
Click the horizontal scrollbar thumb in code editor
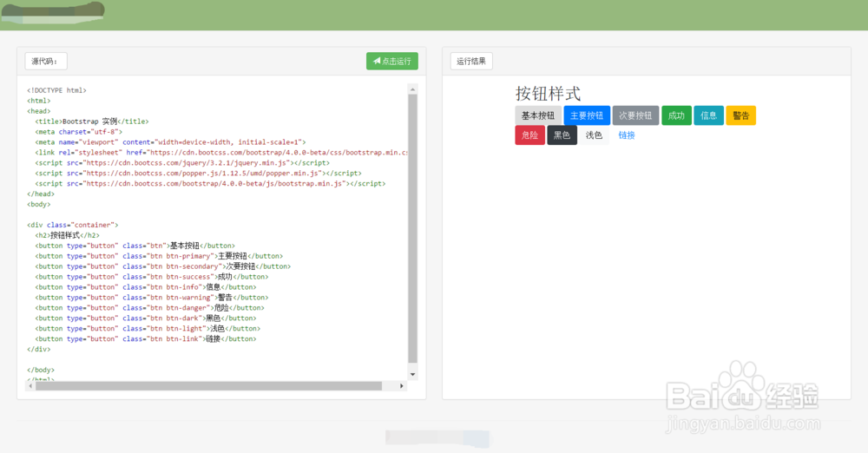click(208, 386)
